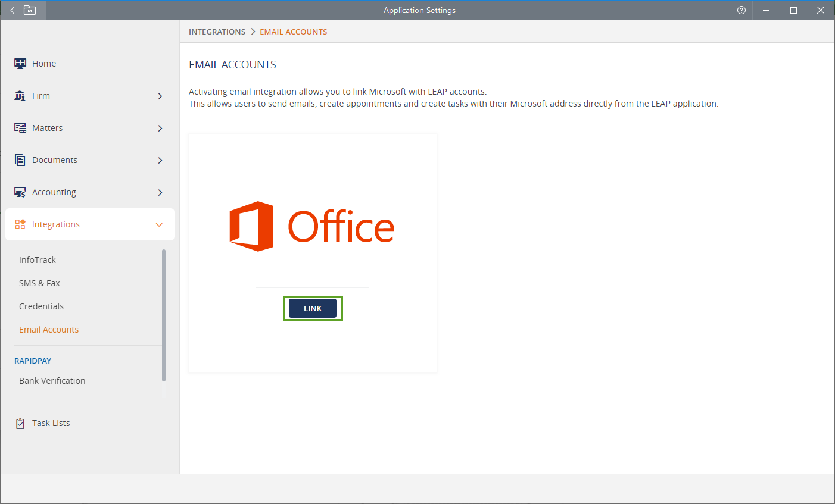Image resolution: width=835 pixels, height=504 pixels.
Task: Expand the Firm section chevron
Action: 160,96
